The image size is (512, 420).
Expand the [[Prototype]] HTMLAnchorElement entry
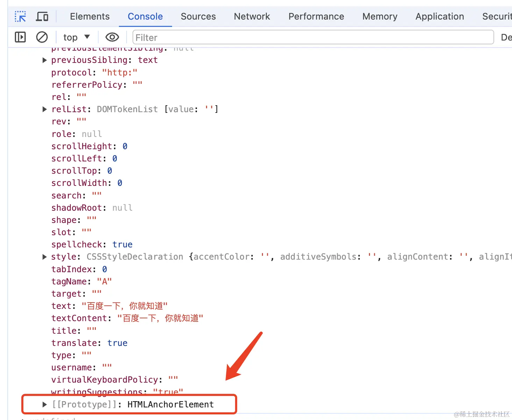(44, 404)
